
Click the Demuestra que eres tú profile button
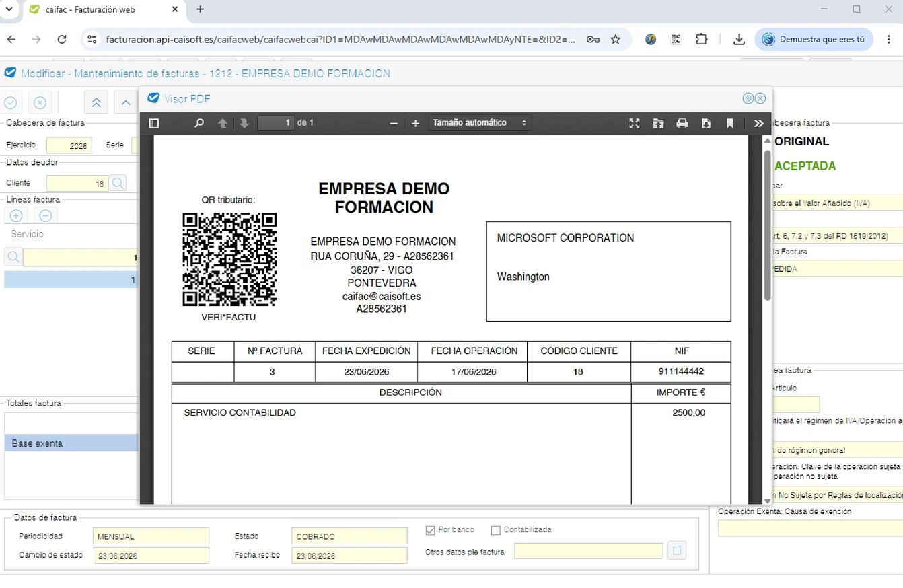click(814, 39)
